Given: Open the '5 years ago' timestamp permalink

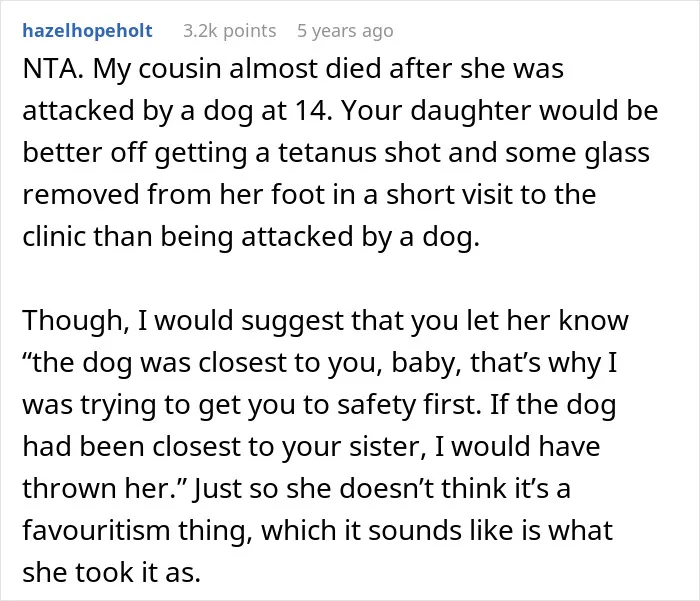Looking at the screenshot, I should pos(345,31).
